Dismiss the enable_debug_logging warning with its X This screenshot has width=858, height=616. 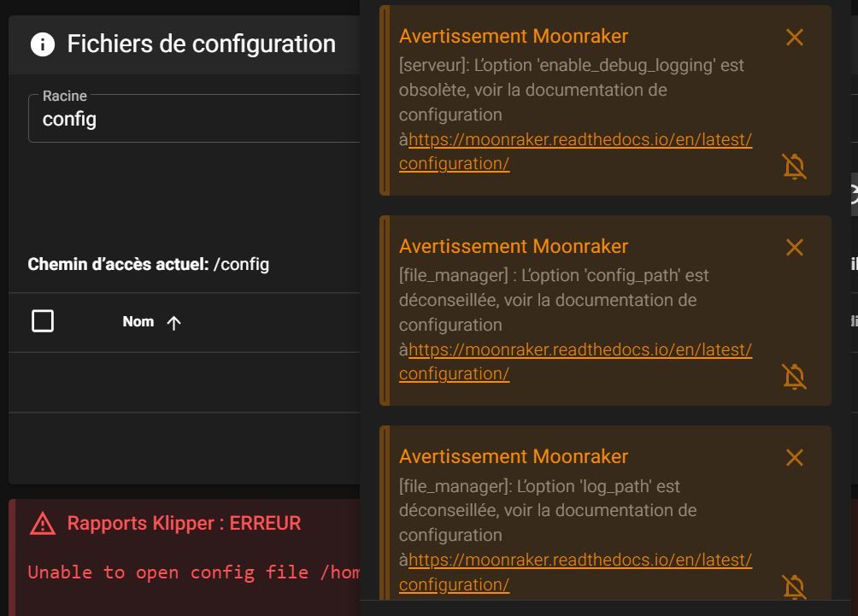pos(795,38)
